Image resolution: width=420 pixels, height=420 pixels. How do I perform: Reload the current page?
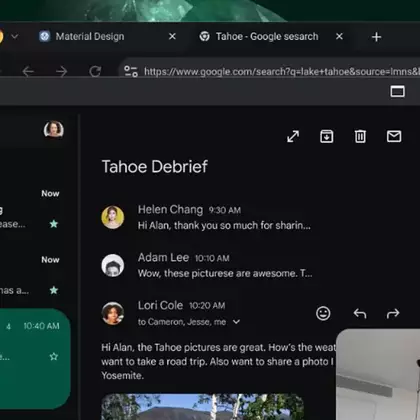coord(95,71)
